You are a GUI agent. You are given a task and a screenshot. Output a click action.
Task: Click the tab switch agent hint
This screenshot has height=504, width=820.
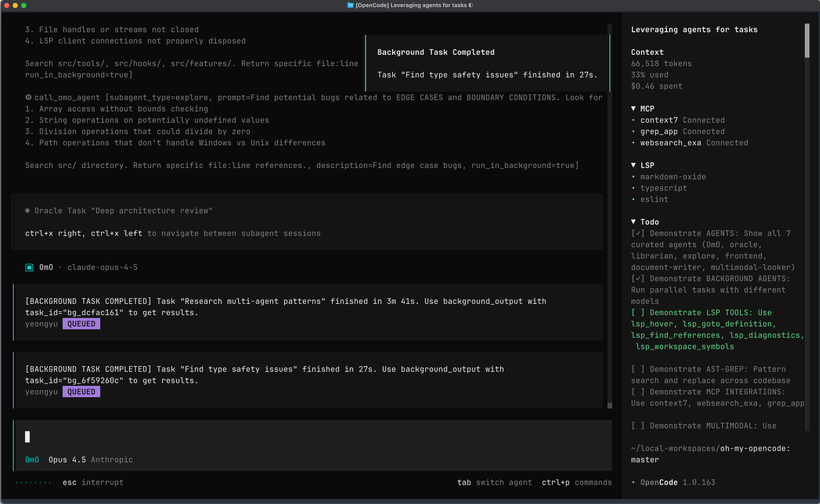[x=494, y=482]
